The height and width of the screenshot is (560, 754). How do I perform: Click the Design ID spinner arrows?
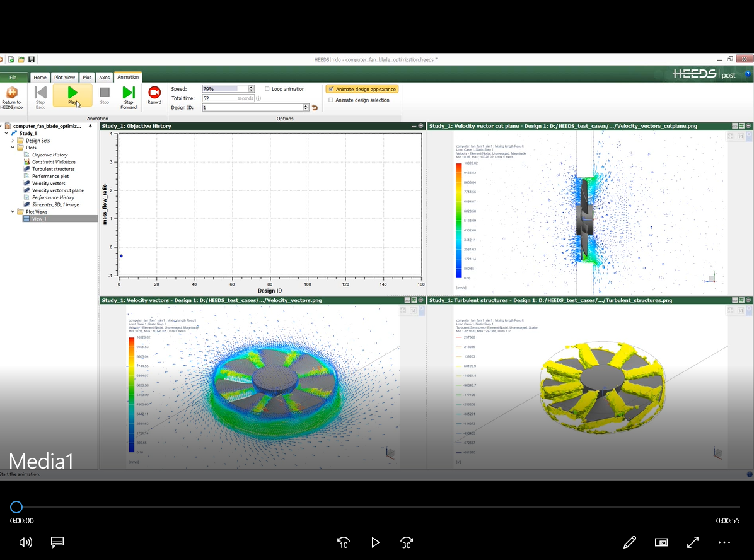(306, 108)
